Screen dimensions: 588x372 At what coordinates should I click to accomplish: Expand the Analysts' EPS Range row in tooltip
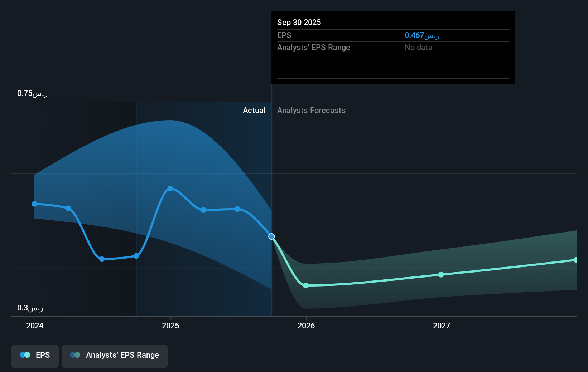[x=313, y=47]
